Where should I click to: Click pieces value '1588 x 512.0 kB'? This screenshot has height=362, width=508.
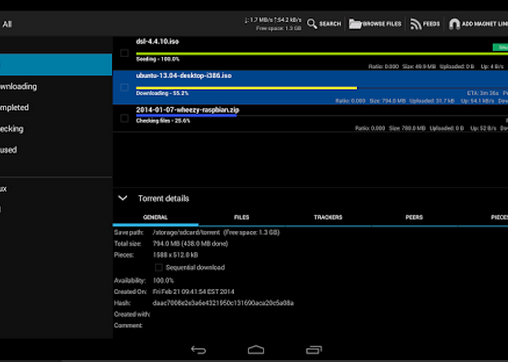point(175,255)
